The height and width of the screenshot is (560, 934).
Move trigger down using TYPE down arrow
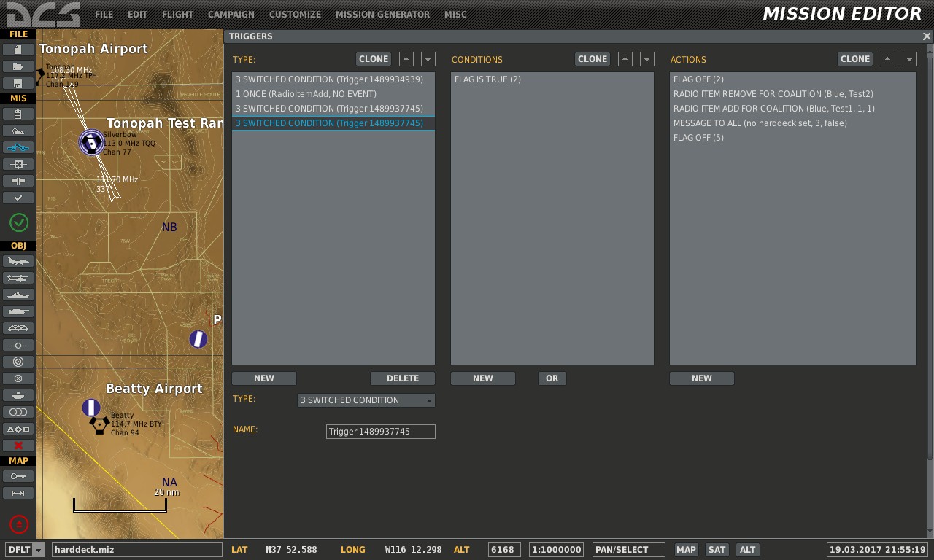click(x=428, y=59)
